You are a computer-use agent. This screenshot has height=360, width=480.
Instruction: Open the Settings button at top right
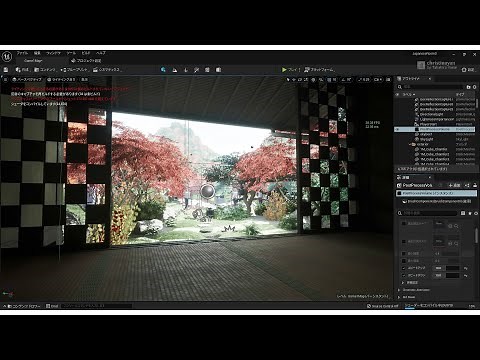coord(468,70)
